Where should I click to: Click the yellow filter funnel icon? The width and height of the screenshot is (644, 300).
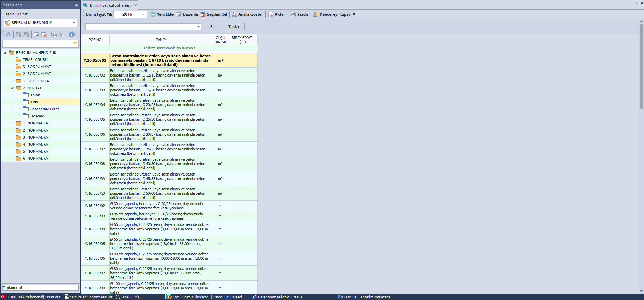(75, 44)
